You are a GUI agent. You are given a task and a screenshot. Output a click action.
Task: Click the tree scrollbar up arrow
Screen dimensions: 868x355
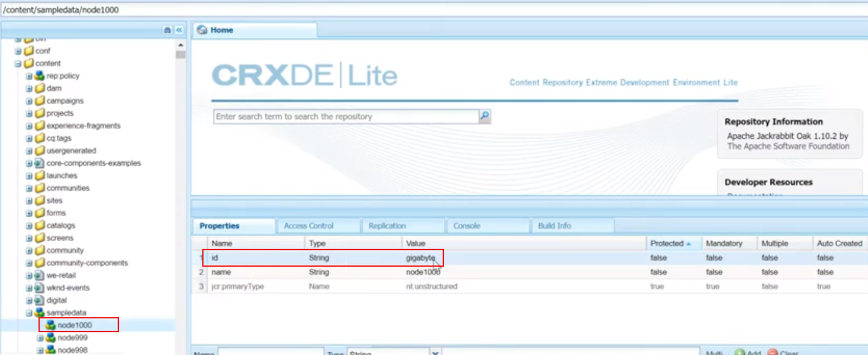(x=181, y=44)
